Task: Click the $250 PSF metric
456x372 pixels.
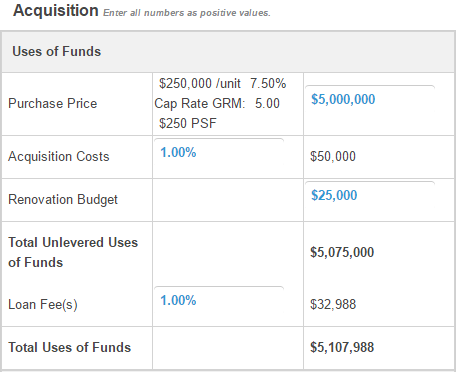Action: pyautogui.click(x=188, y=123)
